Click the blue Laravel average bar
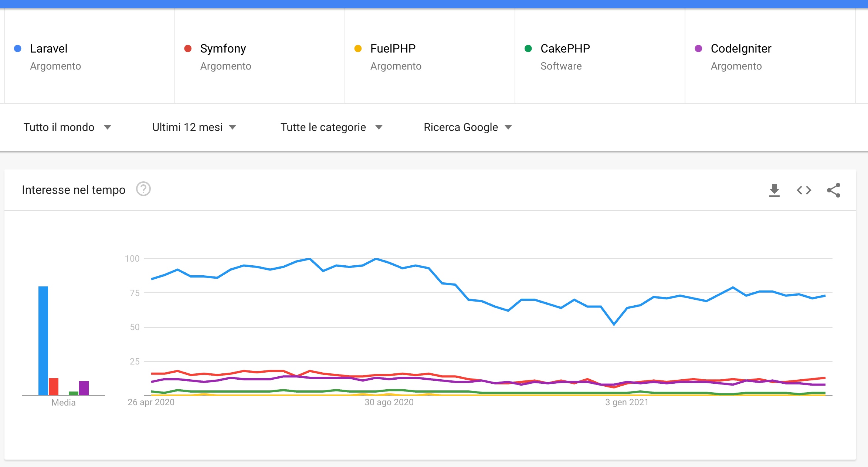Screen dimensions: 868x467 [x=43, y=341]
